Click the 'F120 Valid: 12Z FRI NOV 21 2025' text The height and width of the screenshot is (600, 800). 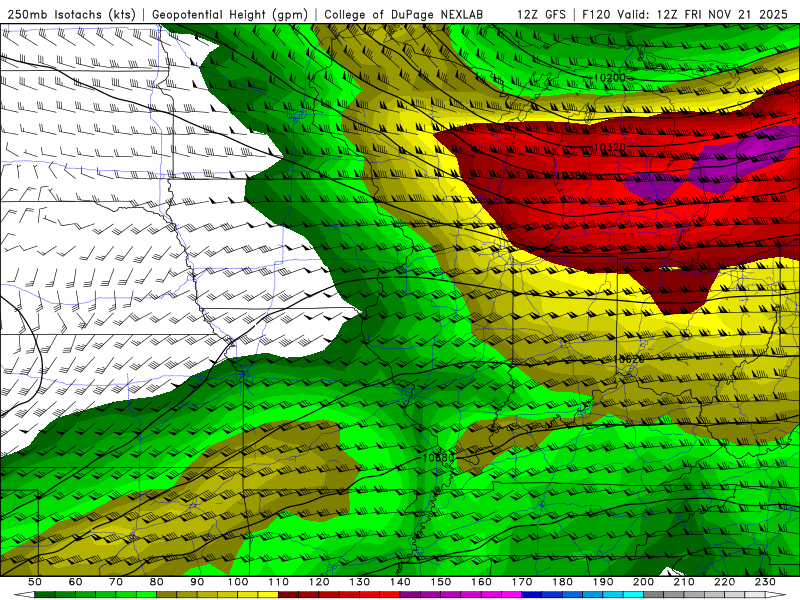point(685,14)
